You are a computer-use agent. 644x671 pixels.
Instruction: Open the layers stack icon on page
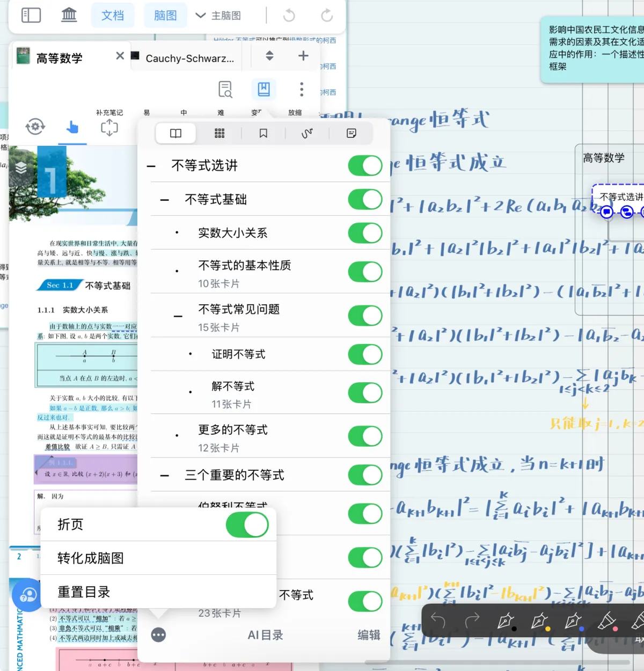click(x=21, y=167)
